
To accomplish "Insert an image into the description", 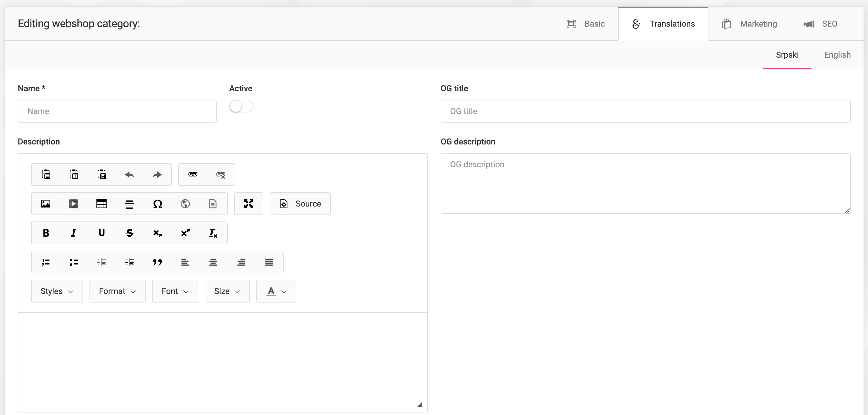I will coord(46,204).
